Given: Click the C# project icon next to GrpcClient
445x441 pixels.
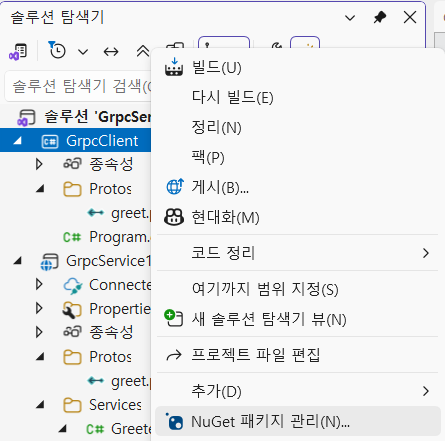Looking at the screenshot, I should (x=50, y=141).
